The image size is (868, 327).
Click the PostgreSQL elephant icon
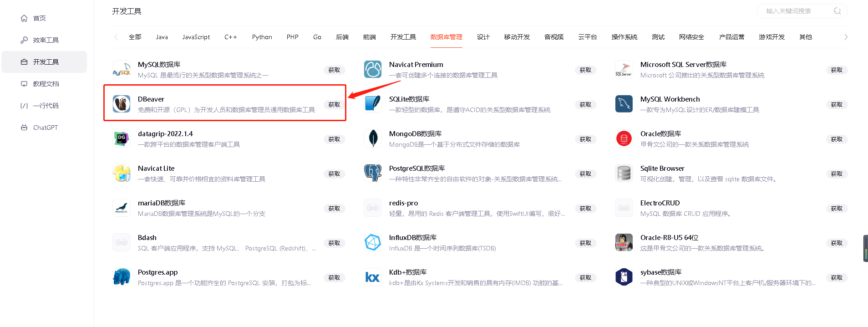tap(373, 174)
